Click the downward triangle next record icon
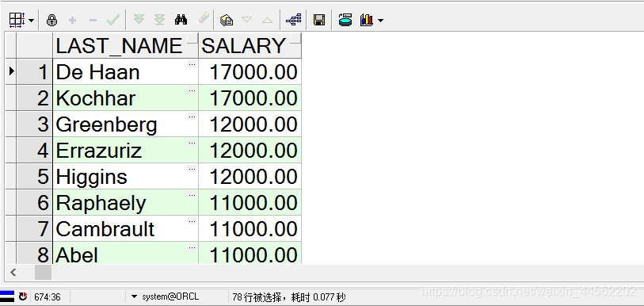644x306 pixels. 246,19
